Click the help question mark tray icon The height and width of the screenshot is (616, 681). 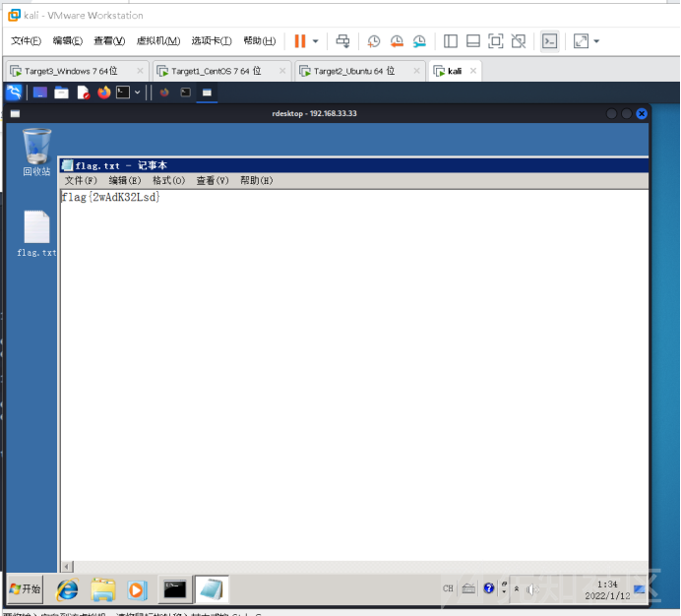coord(489,588)
